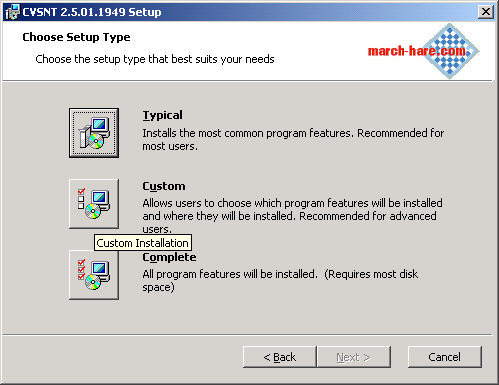This screenshot has width=499, height=385.
Task: Cancel the CVSNT setup
Action: click(x=445, y=357)
